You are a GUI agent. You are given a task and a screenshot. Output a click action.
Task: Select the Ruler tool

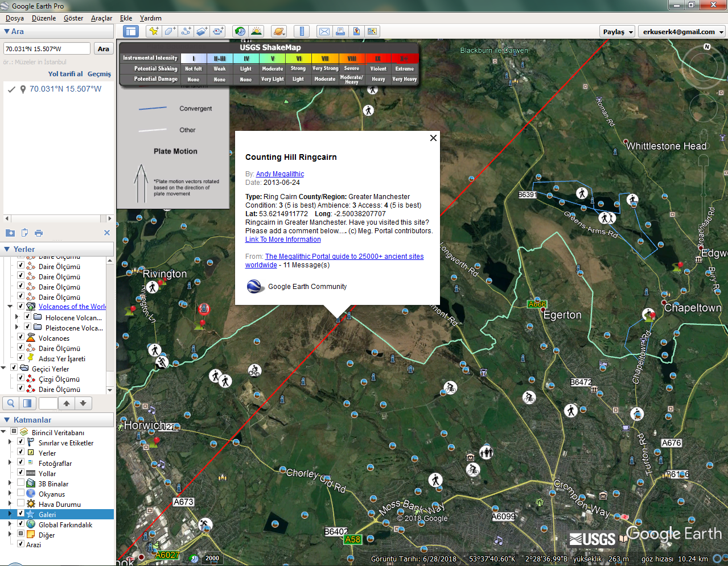click(x=302, y=31)
